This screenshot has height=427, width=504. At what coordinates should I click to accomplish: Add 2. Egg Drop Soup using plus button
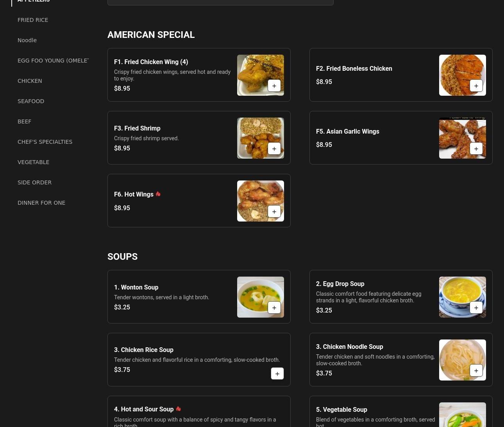coord(476,308)
